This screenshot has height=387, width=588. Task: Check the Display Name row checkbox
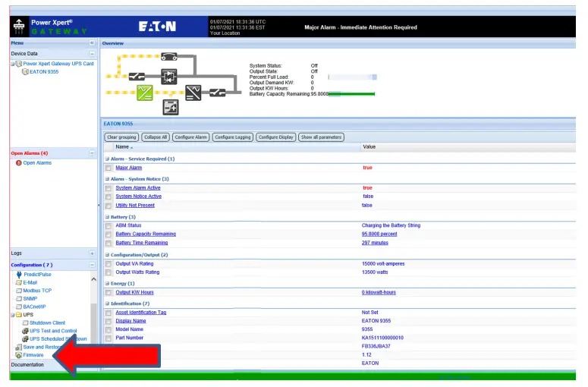pos(108,322)
